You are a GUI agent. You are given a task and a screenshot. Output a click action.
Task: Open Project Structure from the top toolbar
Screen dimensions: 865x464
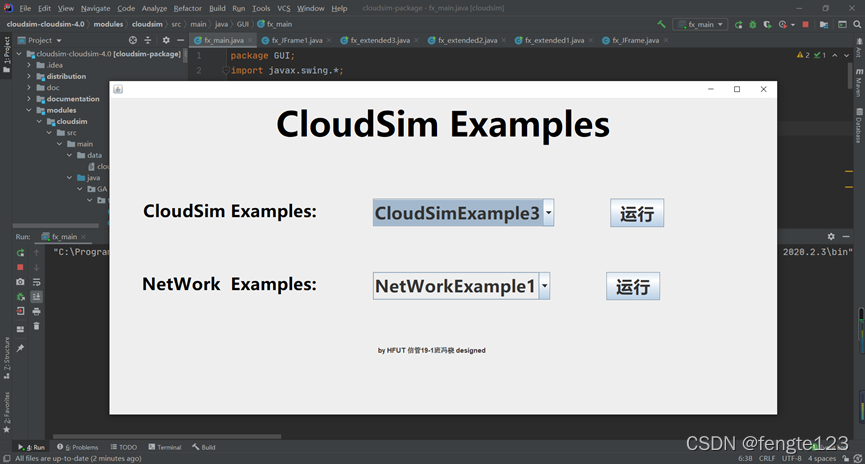(824, 24)
